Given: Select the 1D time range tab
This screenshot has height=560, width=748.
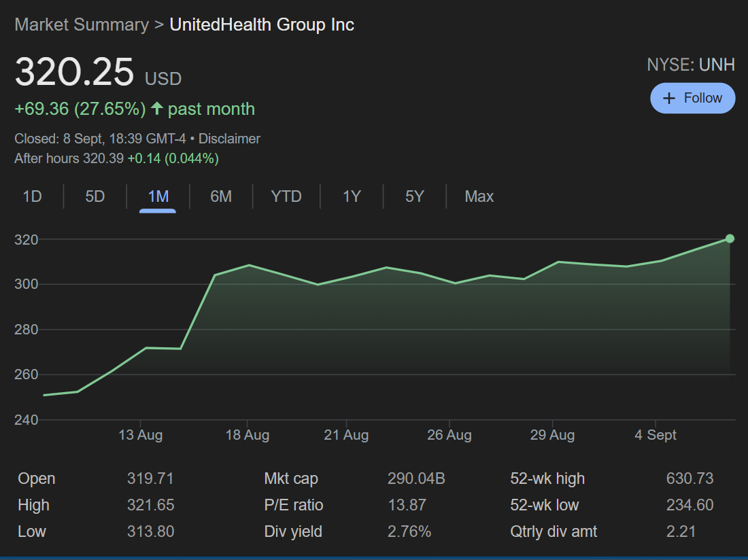Looking at the screenshot, I should pos(33,196).
